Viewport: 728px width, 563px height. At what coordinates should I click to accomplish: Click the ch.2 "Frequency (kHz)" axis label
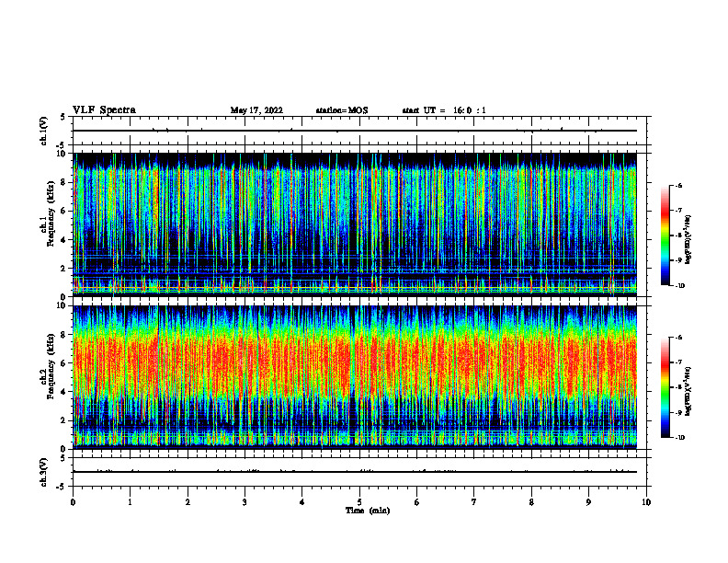pyautogui.click(x=51, y=366)
